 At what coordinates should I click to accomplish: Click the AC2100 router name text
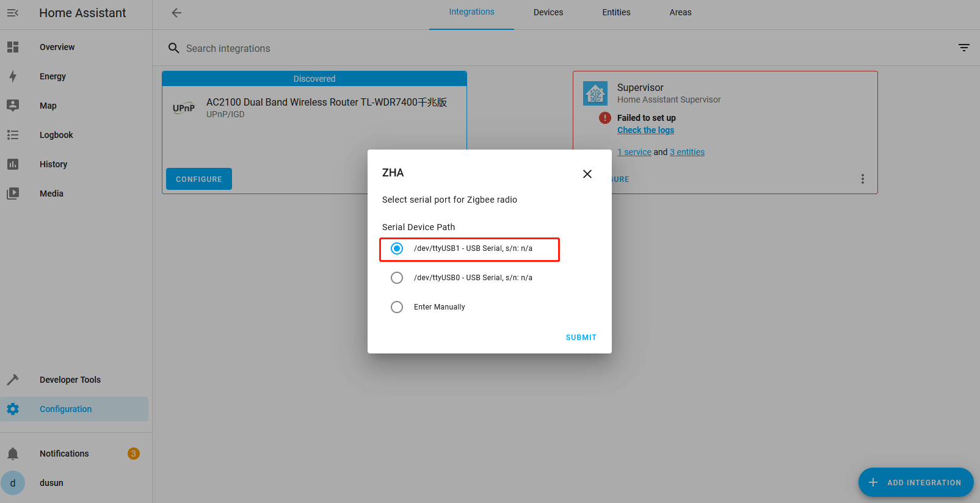click(x=327, y=102)
